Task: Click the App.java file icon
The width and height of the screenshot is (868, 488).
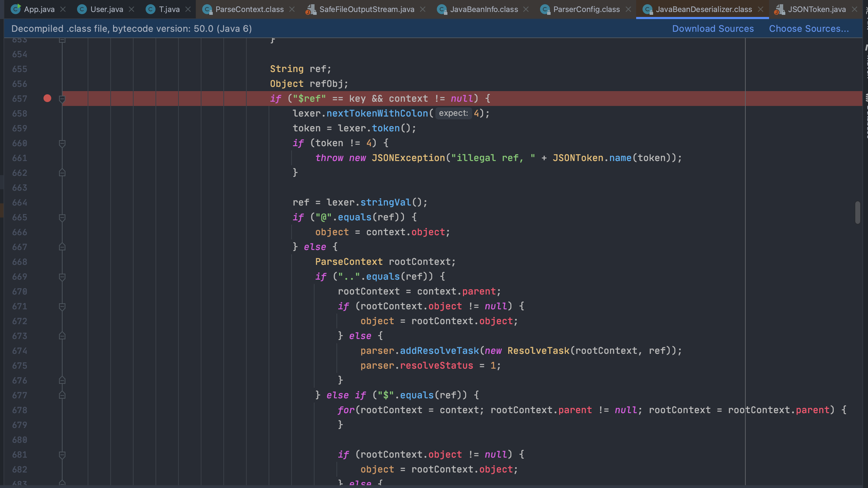Action: click(15, 9)
